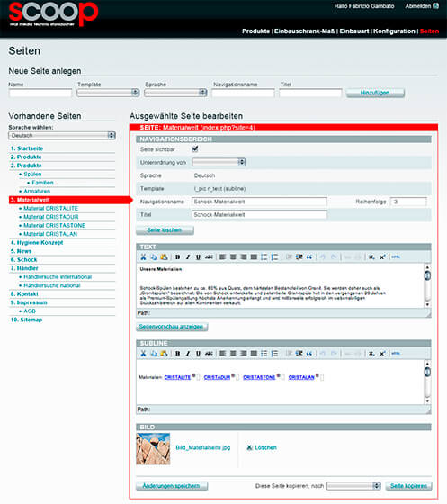Click the Reihenfolge input field

(x=408, y=202)
